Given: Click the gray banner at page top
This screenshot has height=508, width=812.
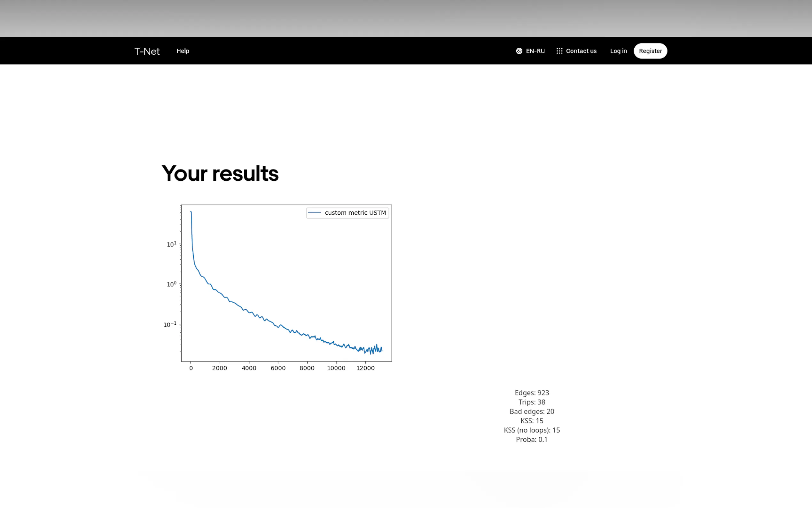Looking at the screenshot, I should pyautogui.click(x=406, y=18).
